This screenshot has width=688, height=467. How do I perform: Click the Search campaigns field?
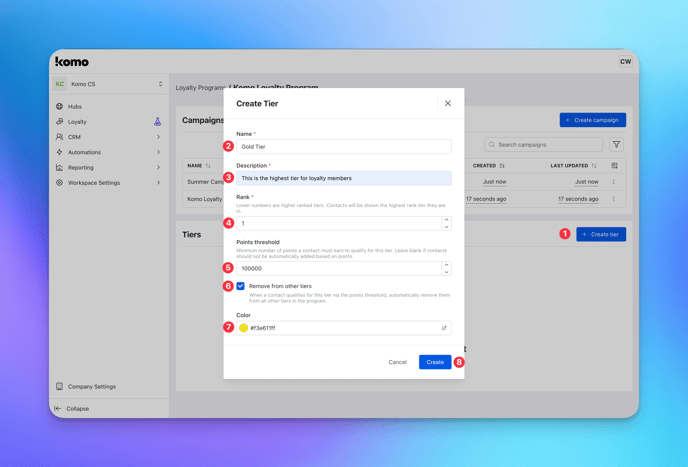543,144
